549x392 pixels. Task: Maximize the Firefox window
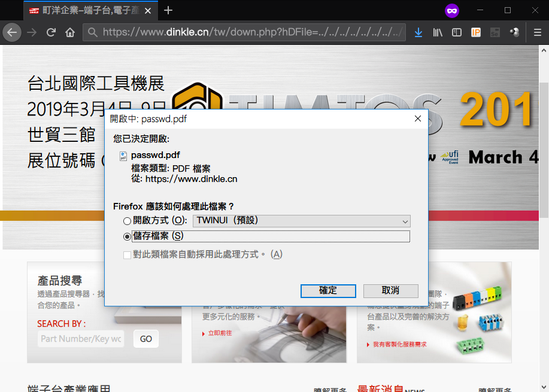pos(508,11)
